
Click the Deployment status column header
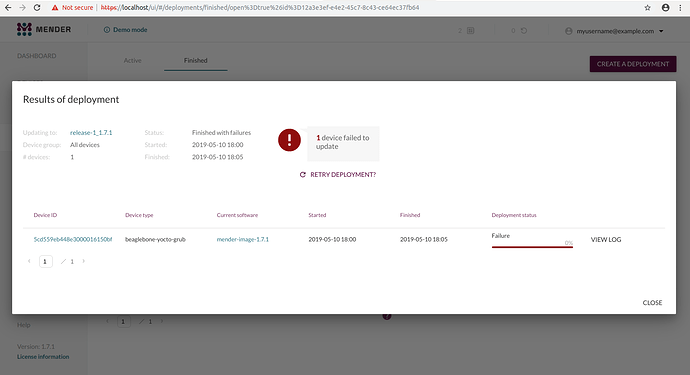pos(514,215)
